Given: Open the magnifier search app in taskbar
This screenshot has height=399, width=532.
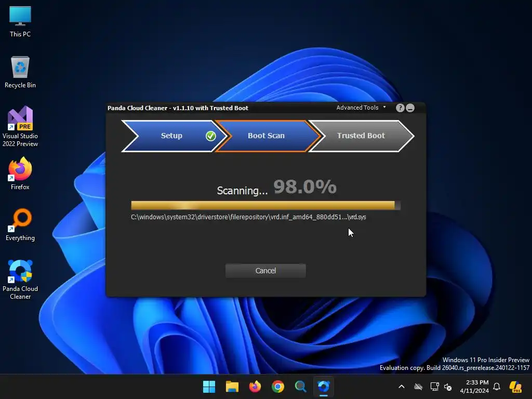Looking at the screenshot, I should [x=301, y=387].
